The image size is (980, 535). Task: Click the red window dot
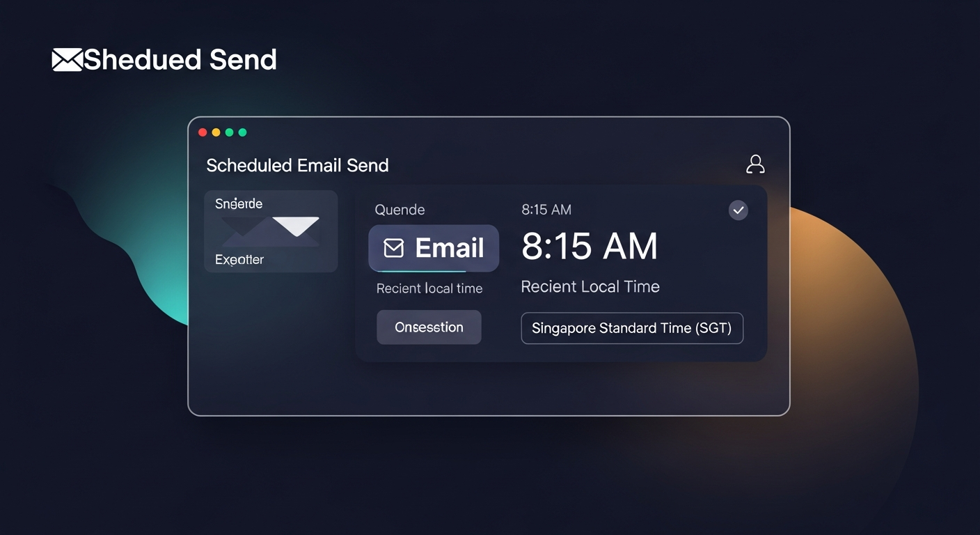[203, 132]
